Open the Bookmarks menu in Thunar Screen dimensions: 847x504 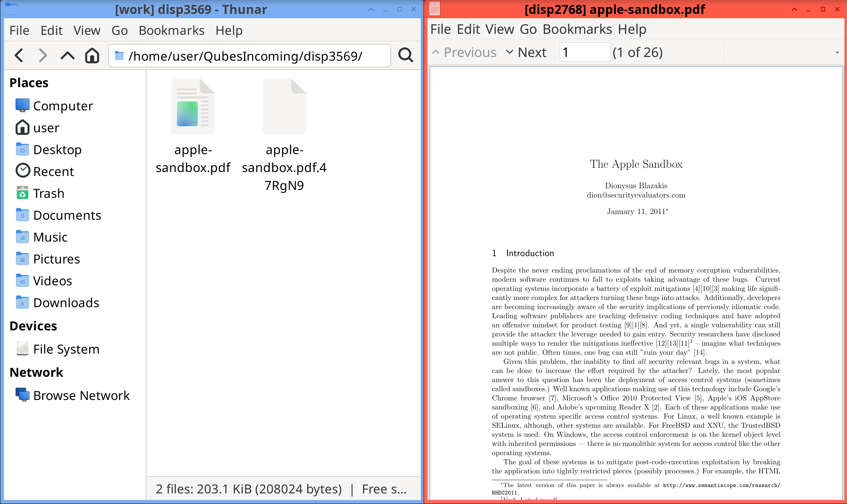coord(172,30)
